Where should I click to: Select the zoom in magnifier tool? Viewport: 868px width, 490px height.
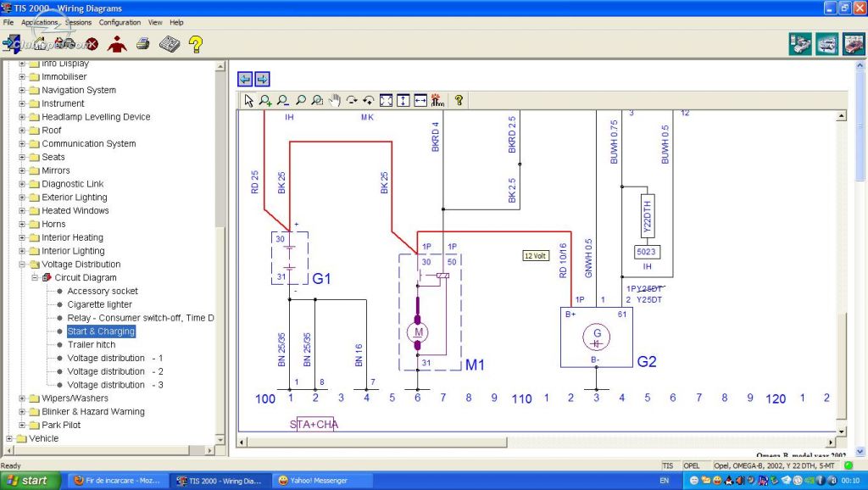click(x=265, y=100)
